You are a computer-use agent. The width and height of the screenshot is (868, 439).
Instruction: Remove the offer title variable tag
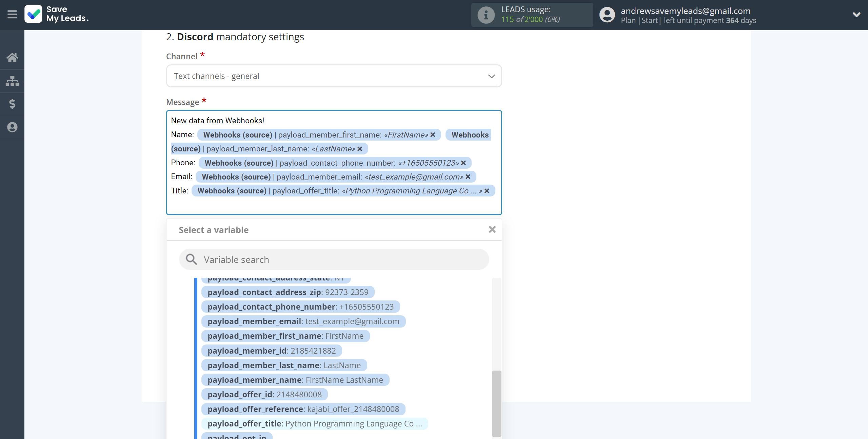(487, 191)
